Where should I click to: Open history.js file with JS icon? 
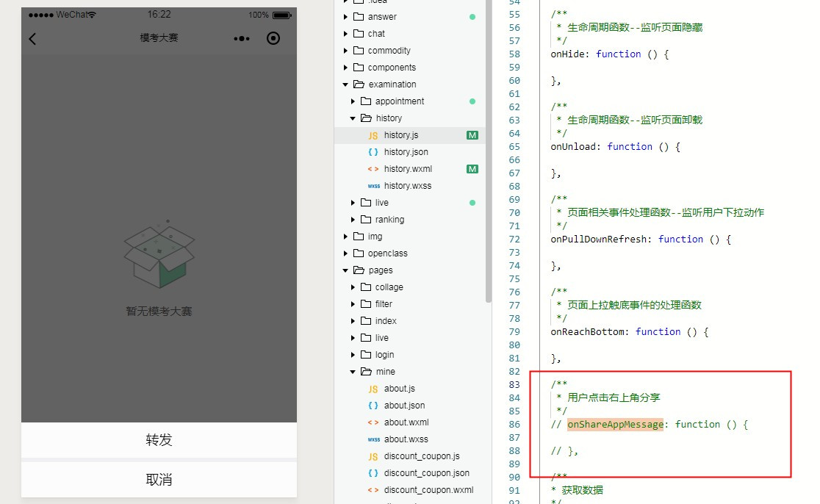pos(400,135)
